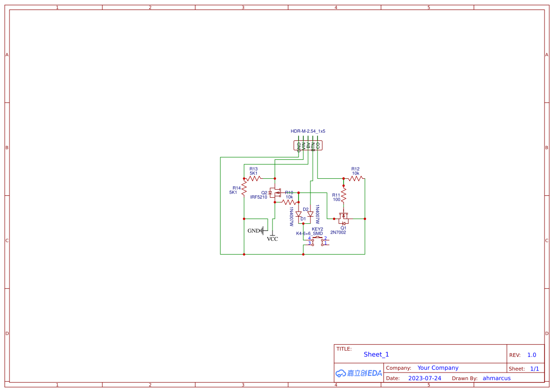Click the 2023-07-24 date field

[x=425, y=378]
